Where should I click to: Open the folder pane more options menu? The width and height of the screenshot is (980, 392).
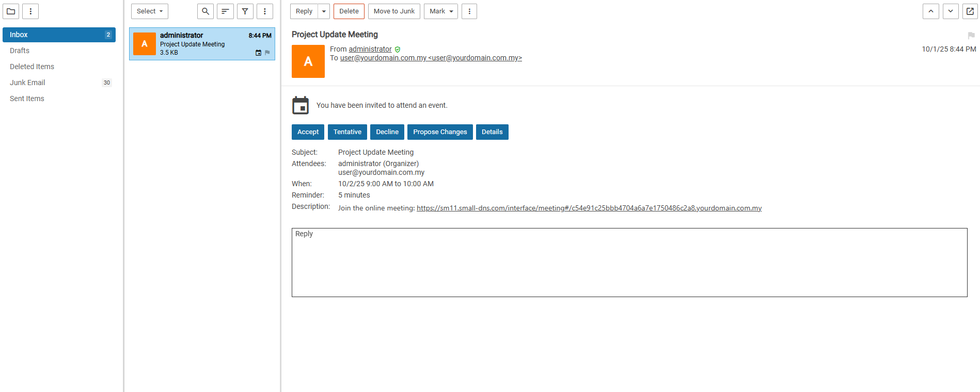(30, 11)
